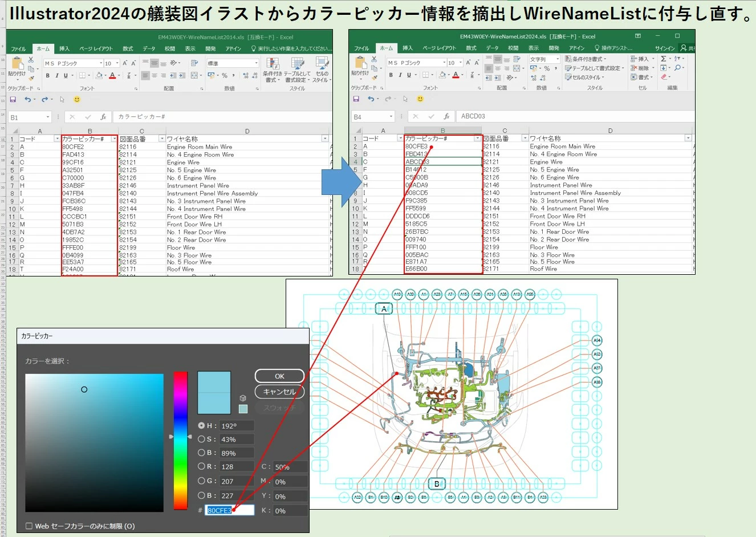Click キャンセル in the color picker dialog
This screenshot has height=537, width=756.
pos(279,392)
